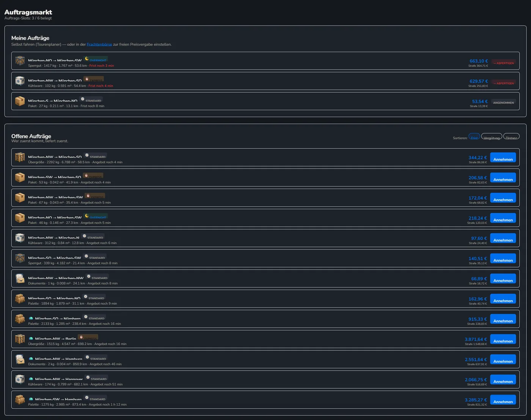Click 'Auftrags-Slots: 3 / 6 belegt' text
The width and height of the screenshot is (531, 420).
(28, 18)
